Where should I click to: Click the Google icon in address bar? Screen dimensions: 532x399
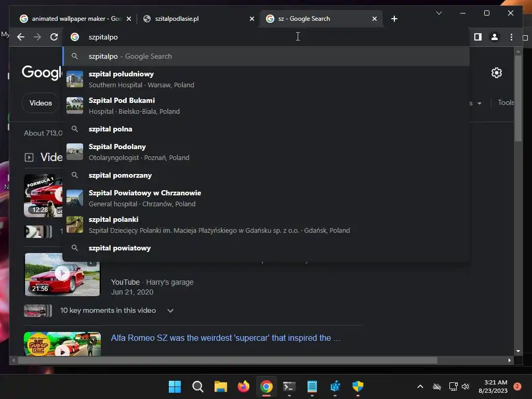pos(75,37)
